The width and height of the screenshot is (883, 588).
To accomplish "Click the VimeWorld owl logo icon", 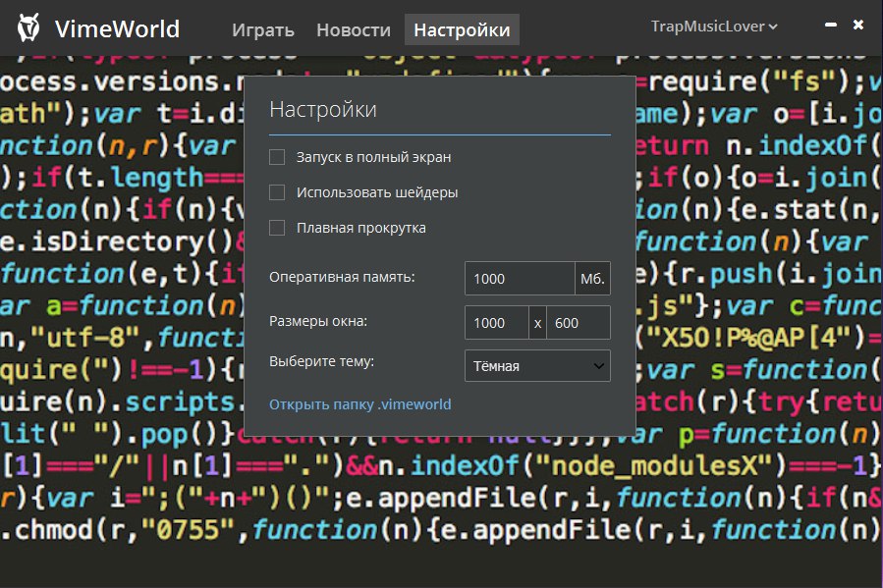I will [28, 27].
